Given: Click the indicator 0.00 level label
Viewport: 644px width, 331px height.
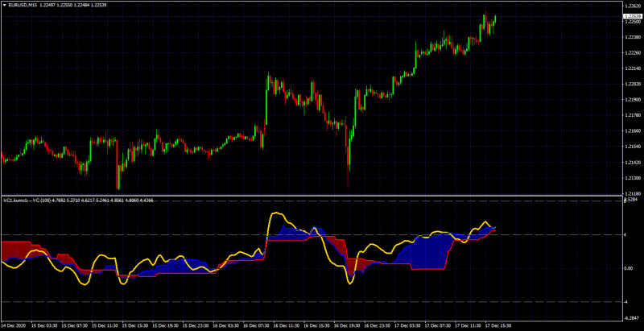Looking at the screenshot, I should [x=629, y=268].
